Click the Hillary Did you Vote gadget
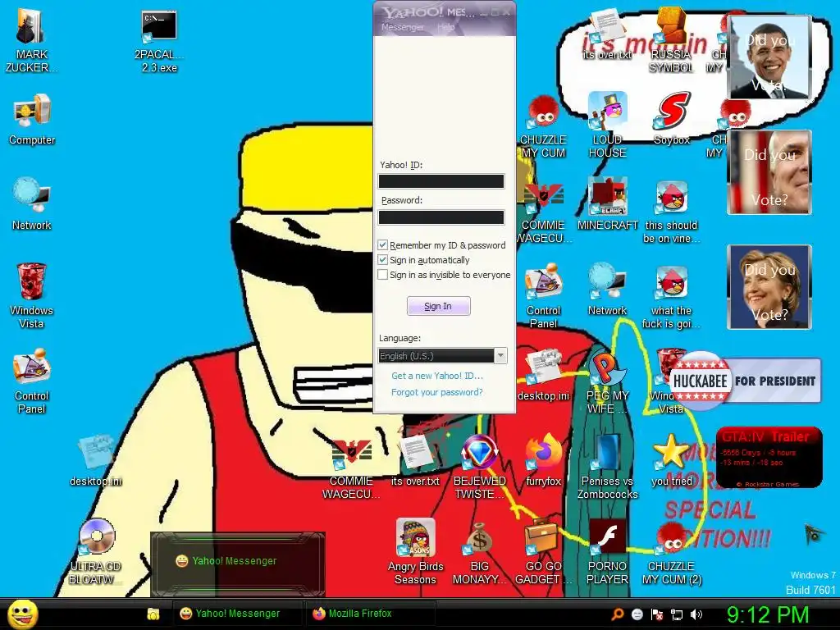840x630 pixels. tap(769, 286)
